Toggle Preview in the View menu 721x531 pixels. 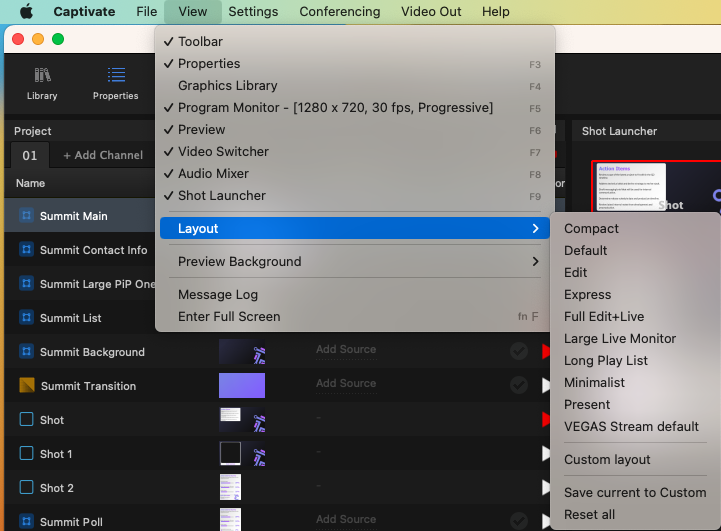355,130
